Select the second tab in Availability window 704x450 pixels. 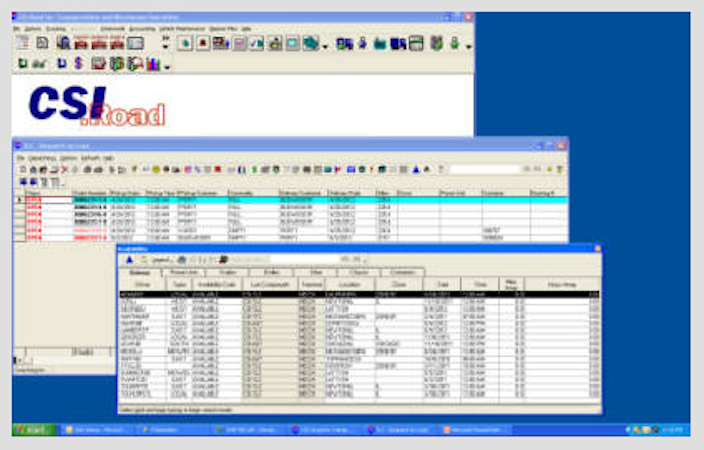coord(184,273)
